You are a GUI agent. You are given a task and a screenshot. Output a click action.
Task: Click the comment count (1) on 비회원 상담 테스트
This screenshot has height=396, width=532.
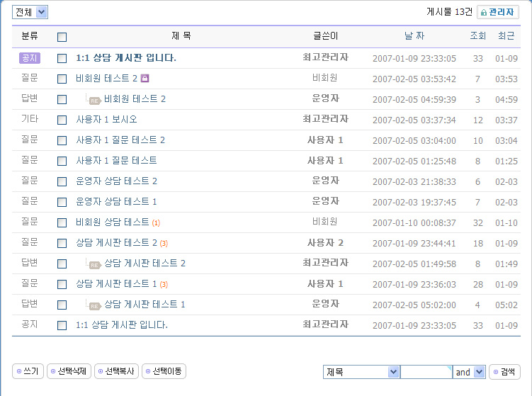[156, 223]
